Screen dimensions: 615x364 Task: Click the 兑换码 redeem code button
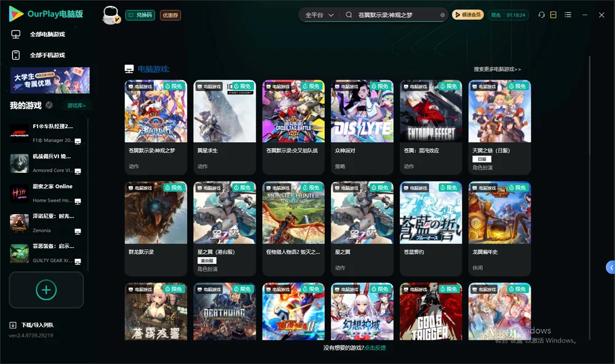[x=140, y=15]
